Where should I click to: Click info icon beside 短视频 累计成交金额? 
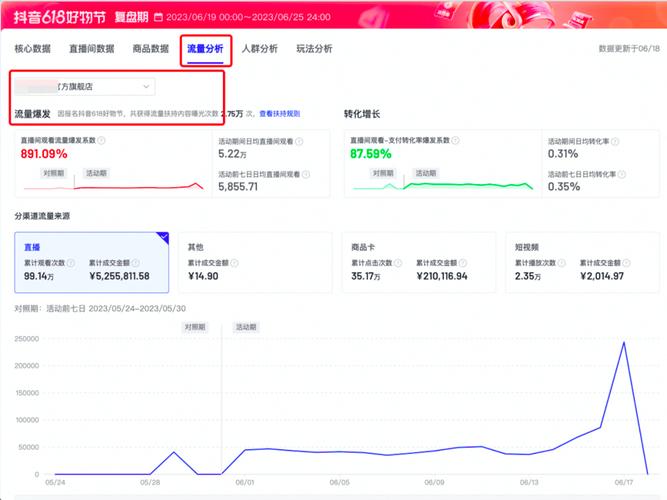pyautogui.click(x=626, y=263)
